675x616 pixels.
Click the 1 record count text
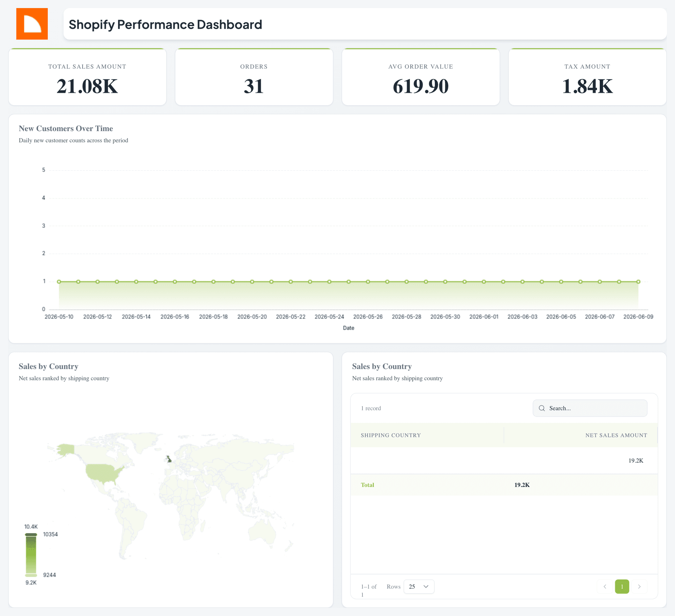coord(371,408)
